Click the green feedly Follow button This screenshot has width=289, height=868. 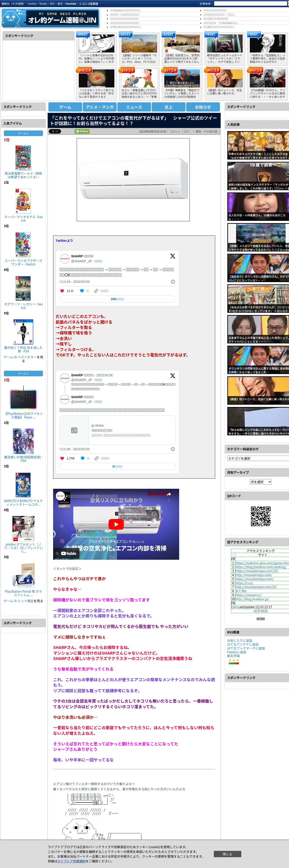pos(82,131)
